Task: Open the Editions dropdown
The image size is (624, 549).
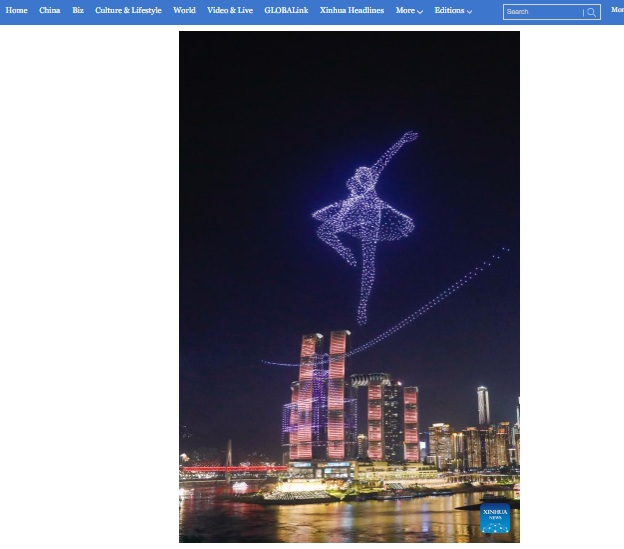Action: click(x=452, y=11)
